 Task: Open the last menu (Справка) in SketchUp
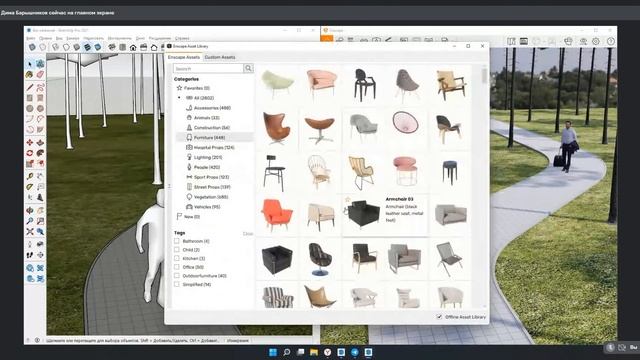[x=182, y=38]
